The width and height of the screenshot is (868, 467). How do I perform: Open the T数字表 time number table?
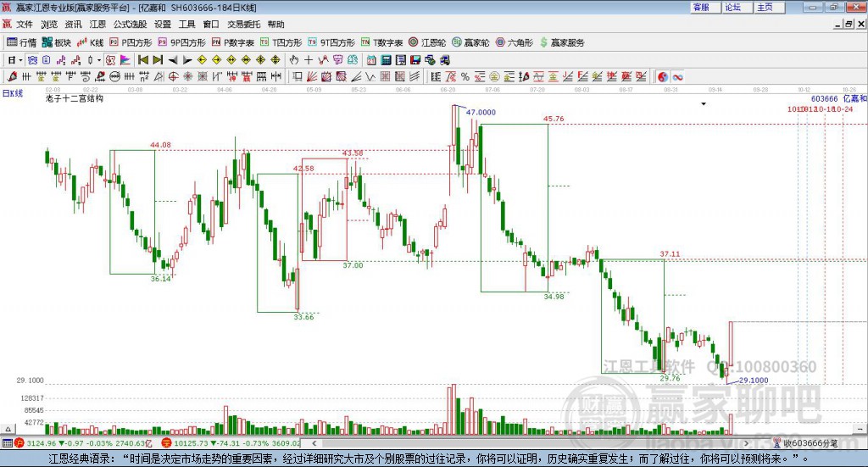382,42
